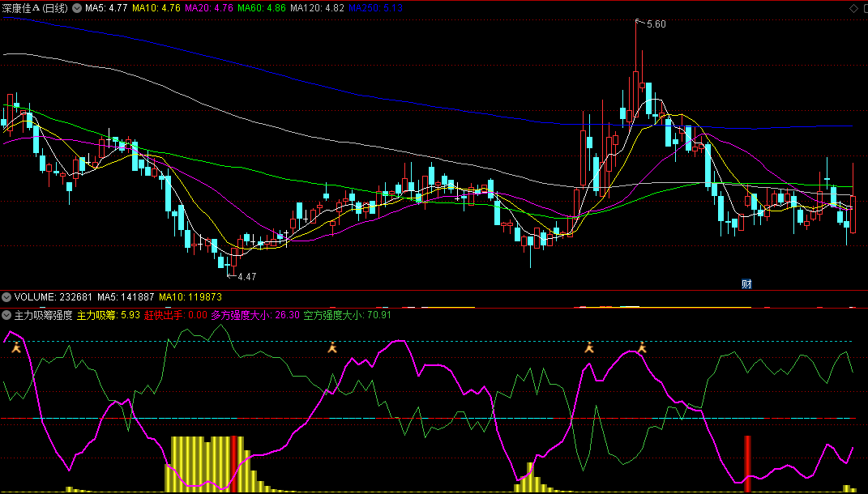Click the green MA60: 4.86 label

261,8
